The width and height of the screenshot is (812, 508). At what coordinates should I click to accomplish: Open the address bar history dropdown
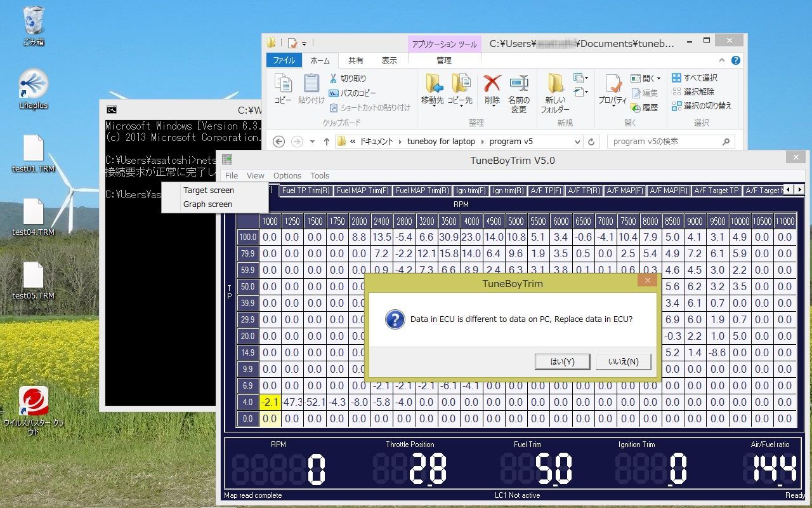pos(577,142)
